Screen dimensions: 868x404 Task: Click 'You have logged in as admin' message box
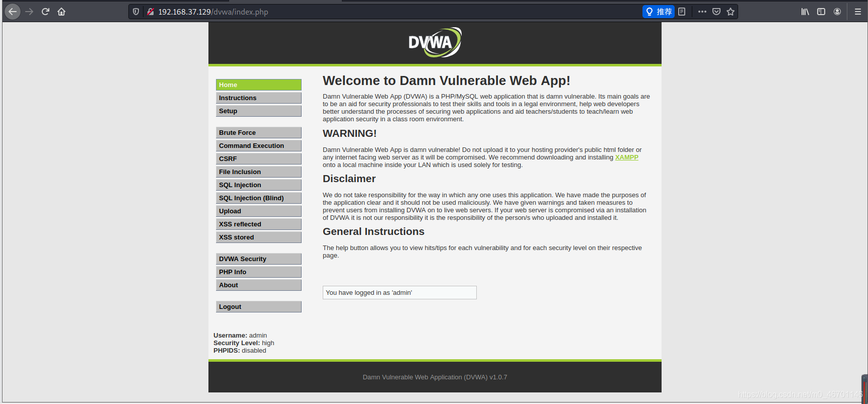[400, 292]
